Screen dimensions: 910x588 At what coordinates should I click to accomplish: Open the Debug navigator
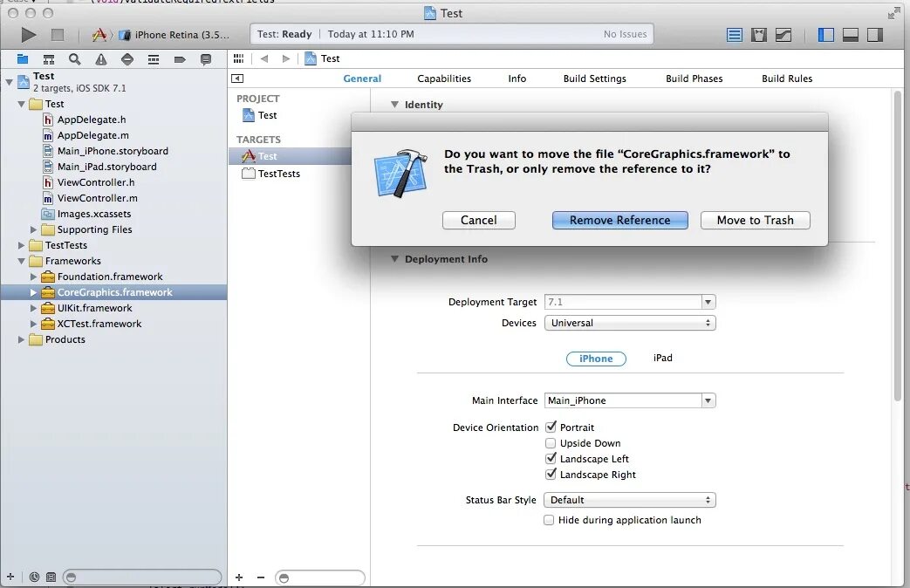coord(154,58)
